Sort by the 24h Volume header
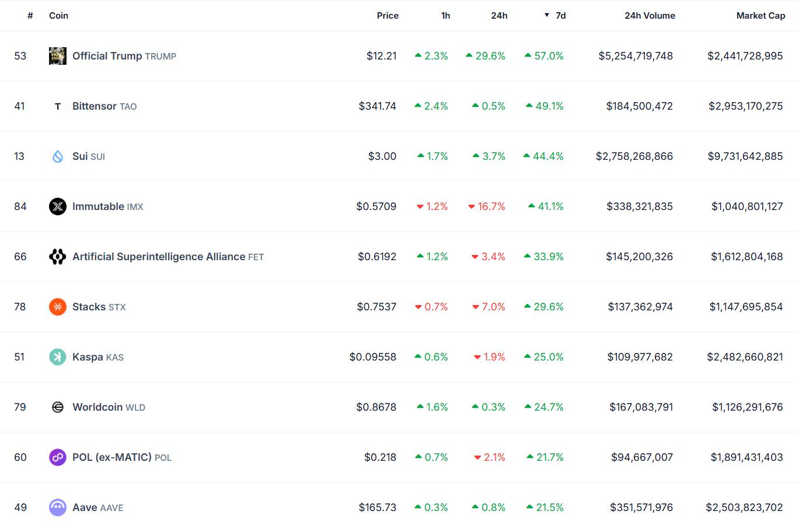799x532 pixels. [650, 16]
